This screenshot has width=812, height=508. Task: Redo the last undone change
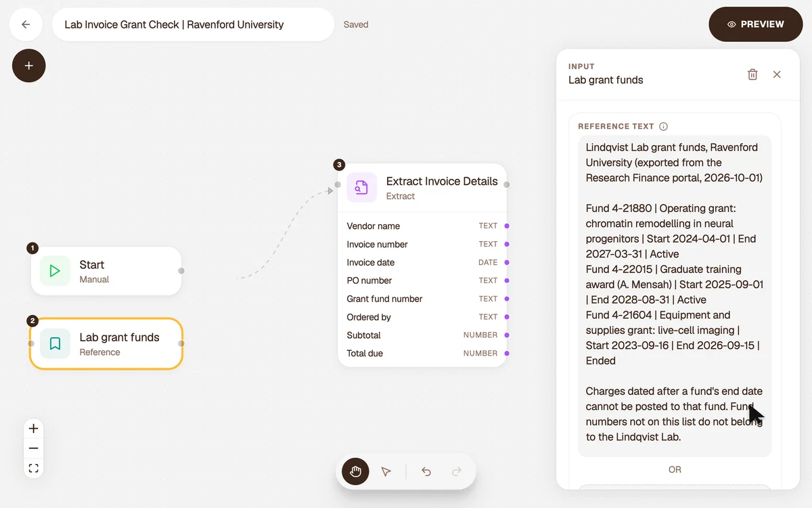[x=457, y=471]
